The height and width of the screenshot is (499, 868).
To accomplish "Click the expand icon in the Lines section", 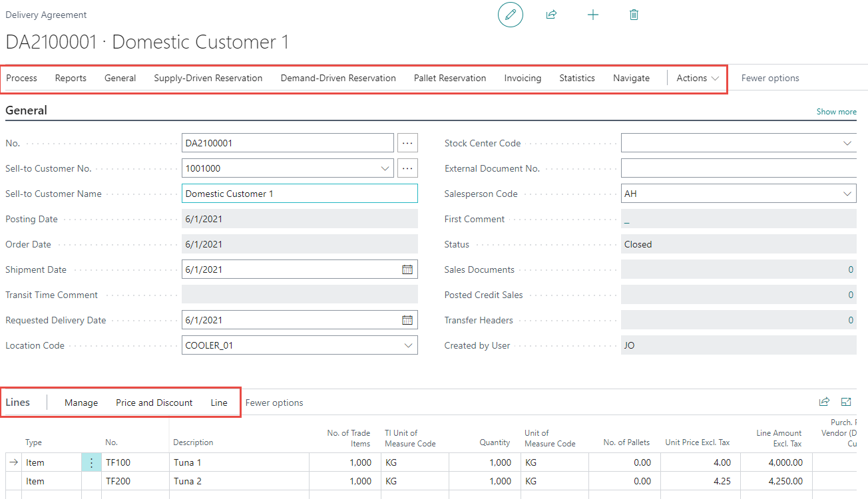I will (x=846, y=402).
